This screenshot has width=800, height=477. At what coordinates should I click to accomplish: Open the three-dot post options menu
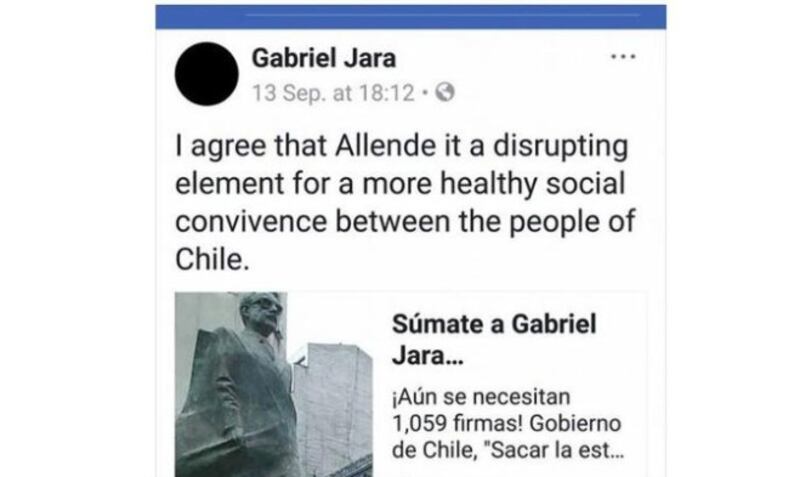(x=623, y=57)
